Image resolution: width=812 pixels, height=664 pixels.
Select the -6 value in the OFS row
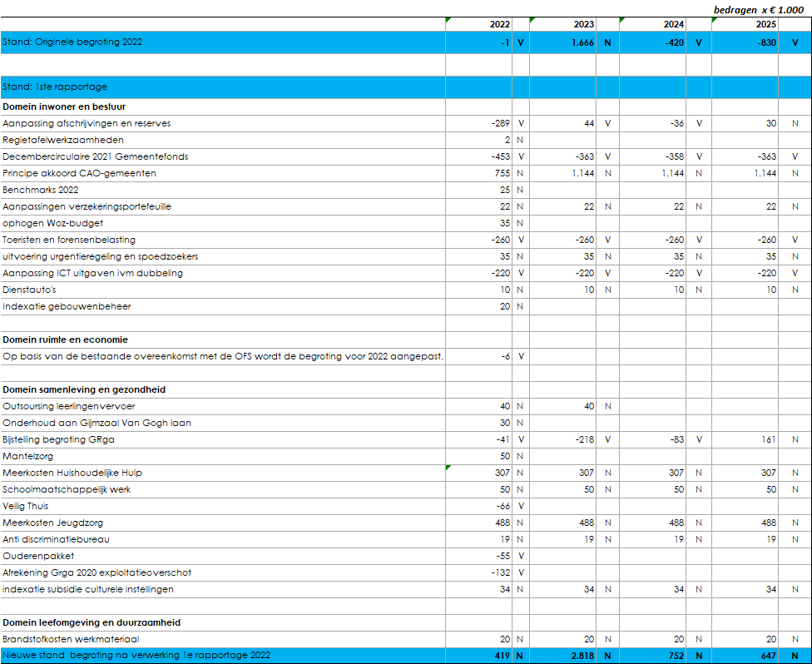[506, 356]
